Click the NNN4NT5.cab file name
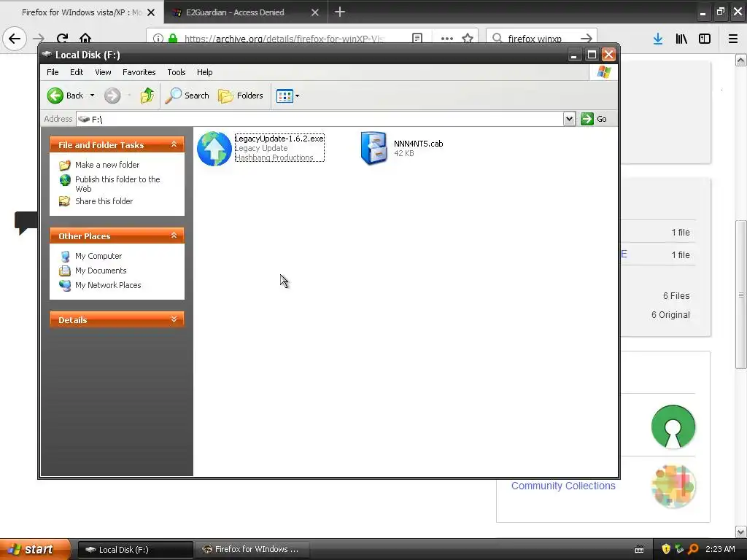Screen dimensions: 747x560 [418, 144]
